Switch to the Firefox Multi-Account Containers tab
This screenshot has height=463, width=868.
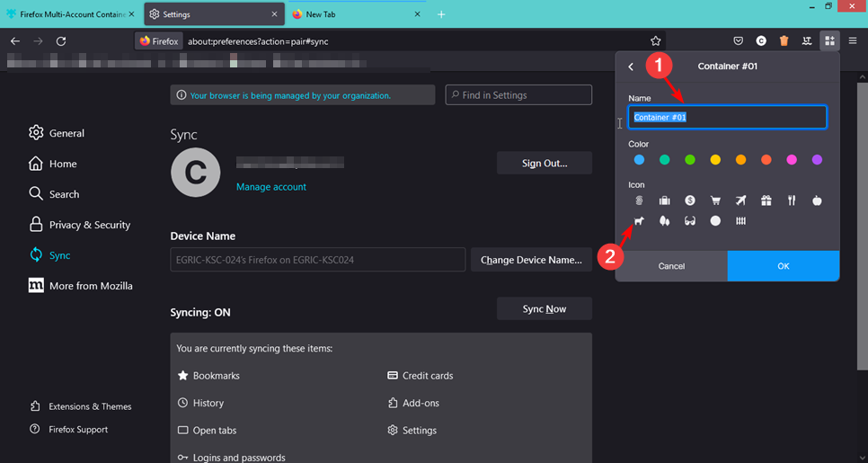point(71,14)
